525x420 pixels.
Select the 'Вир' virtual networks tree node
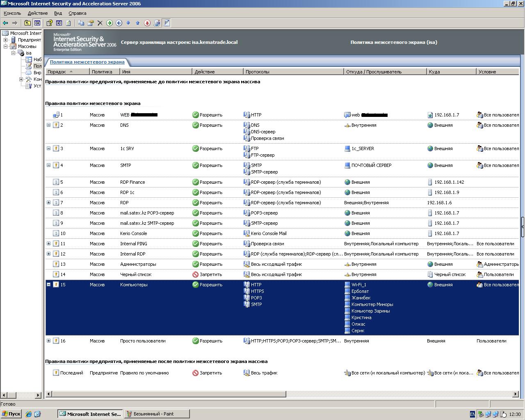coord(37,73)
